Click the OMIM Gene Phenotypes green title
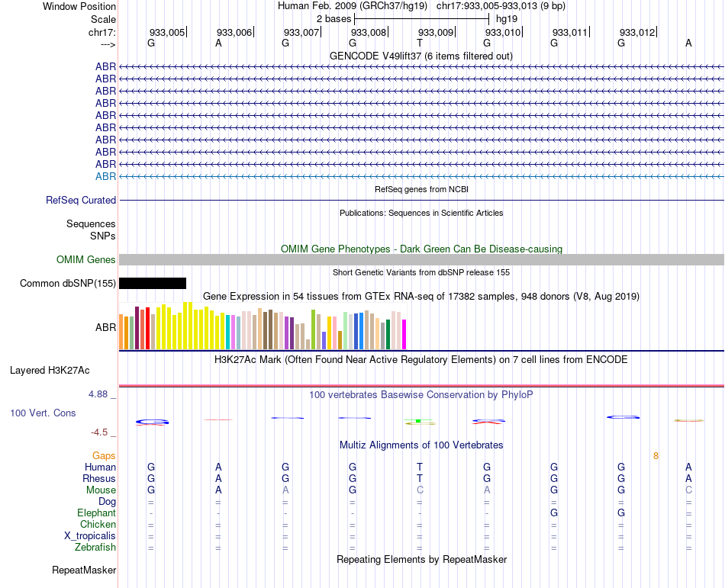725x588 pixels. (422, 249)
